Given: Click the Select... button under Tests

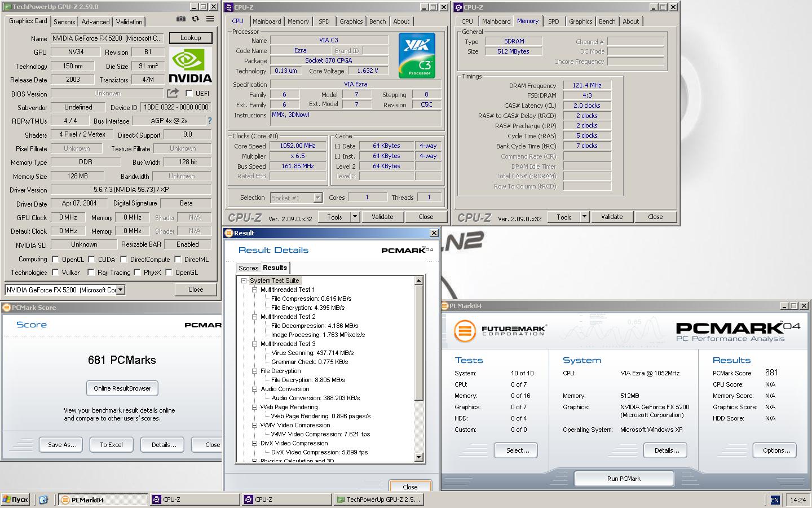Looking at the screenshot, I should point(516,450).
